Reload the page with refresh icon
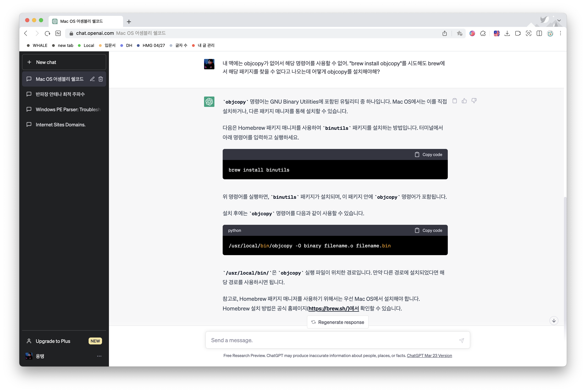Viewport: 586px width, 392px height. coord(47,33)
